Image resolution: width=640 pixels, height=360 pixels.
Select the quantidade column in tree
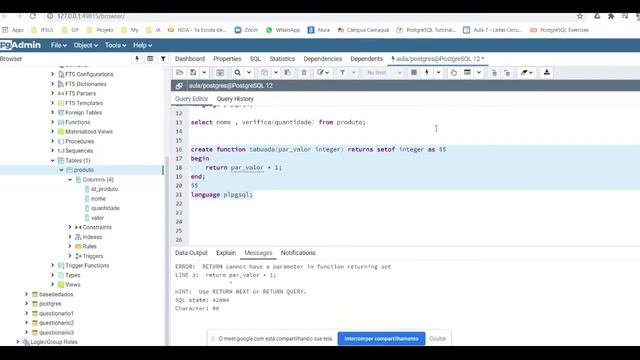[105, 208]
